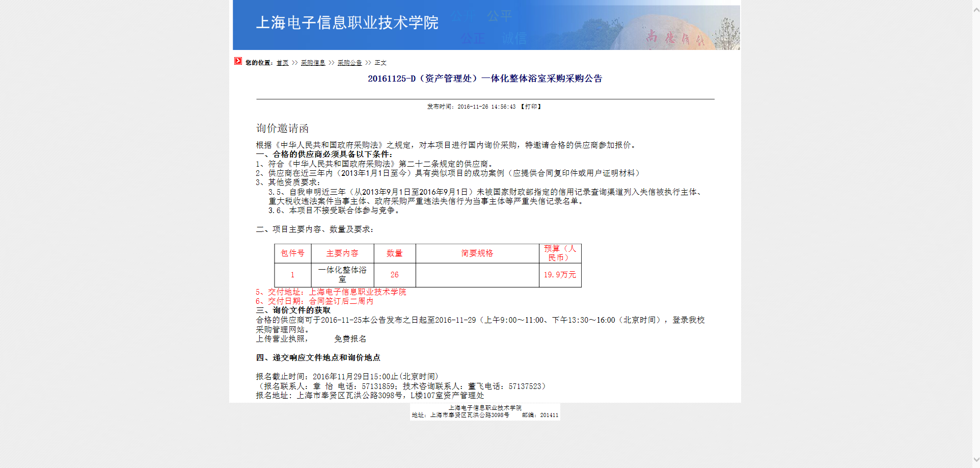The image size is (980, 468).
Task: Click the red arrow icon beside 您的位置
Action: pyautogui.click(x=238, y=61)
